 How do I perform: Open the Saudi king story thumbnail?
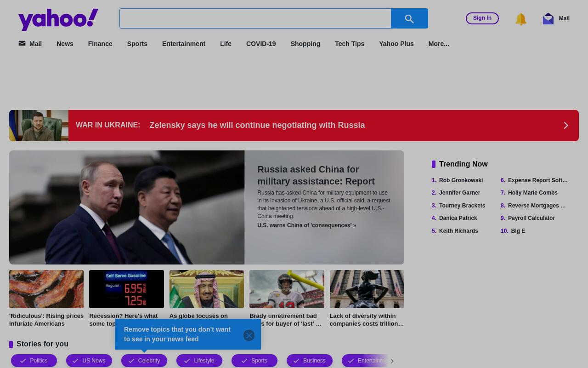(207, 289)
